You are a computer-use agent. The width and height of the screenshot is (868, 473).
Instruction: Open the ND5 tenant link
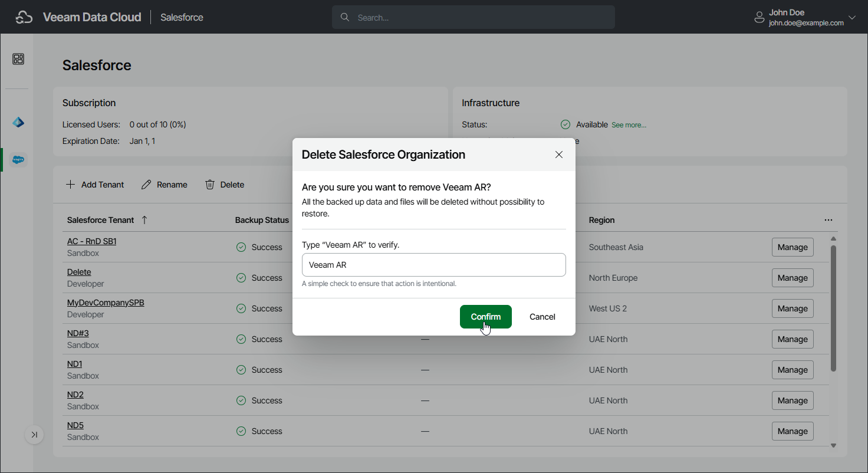coord(75,425)
